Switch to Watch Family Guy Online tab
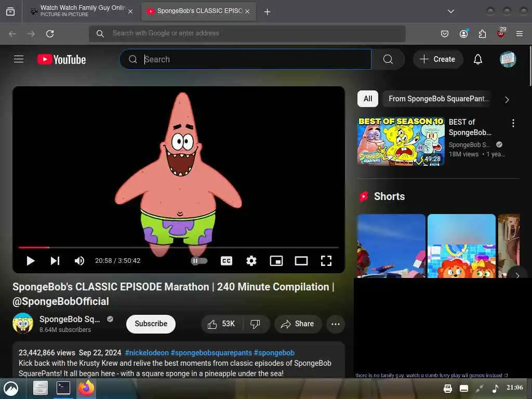This screenshot has width=532, height=399. (x=82, y=11)
